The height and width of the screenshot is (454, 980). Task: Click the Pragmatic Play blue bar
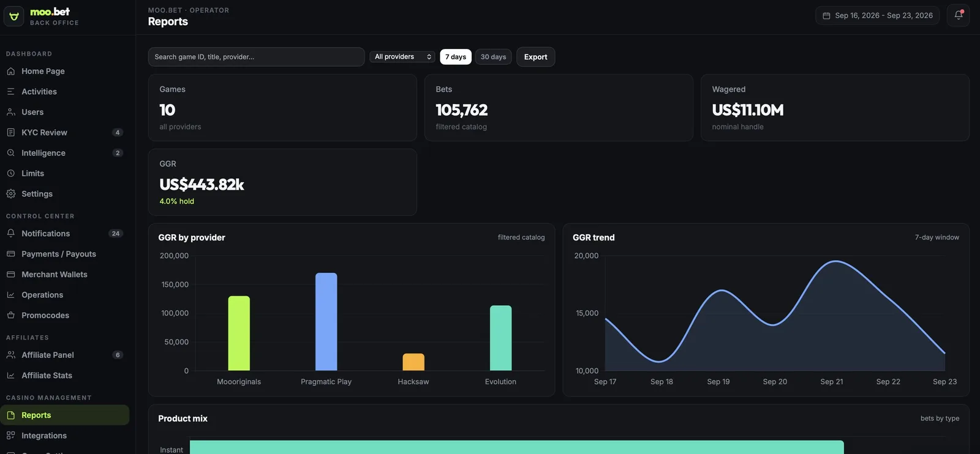[x=326, y=322]
